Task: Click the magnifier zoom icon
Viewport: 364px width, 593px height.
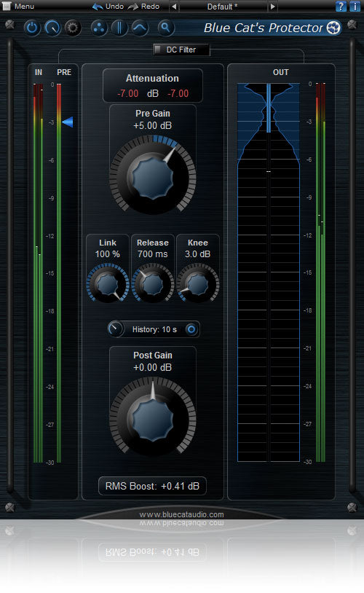Action: click(165, 28)
